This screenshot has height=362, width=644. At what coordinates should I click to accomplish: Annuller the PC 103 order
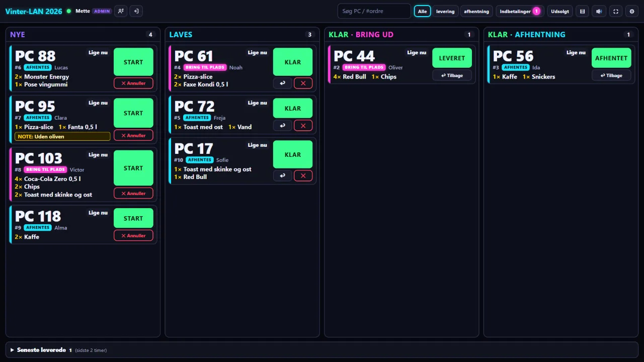pyautogui.click(x=133, y=193)
